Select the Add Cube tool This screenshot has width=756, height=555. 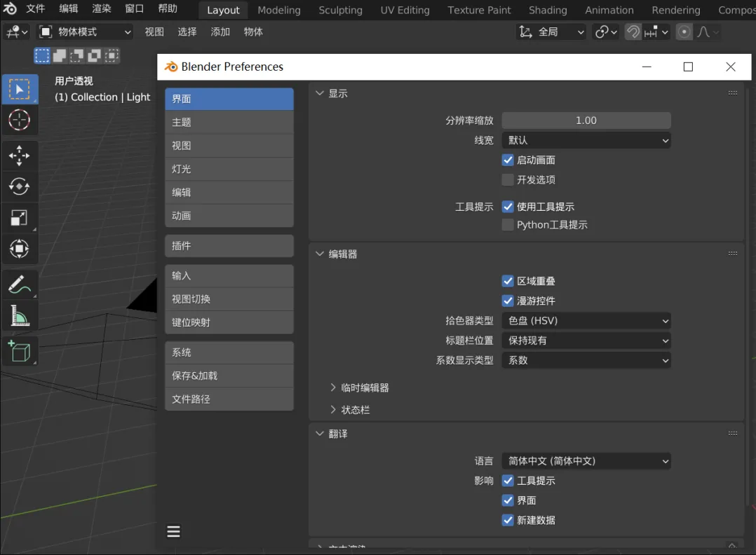19,351
